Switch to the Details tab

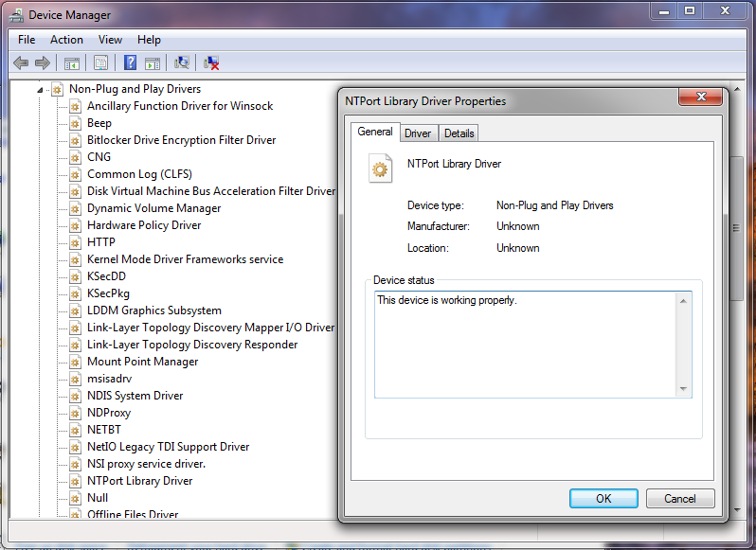click(459, 133)
